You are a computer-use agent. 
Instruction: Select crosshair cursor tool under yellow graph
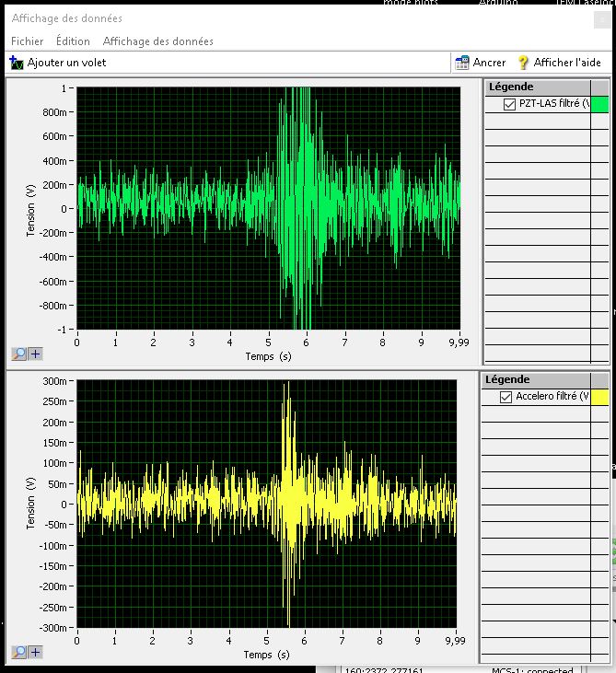click(36, 652)
